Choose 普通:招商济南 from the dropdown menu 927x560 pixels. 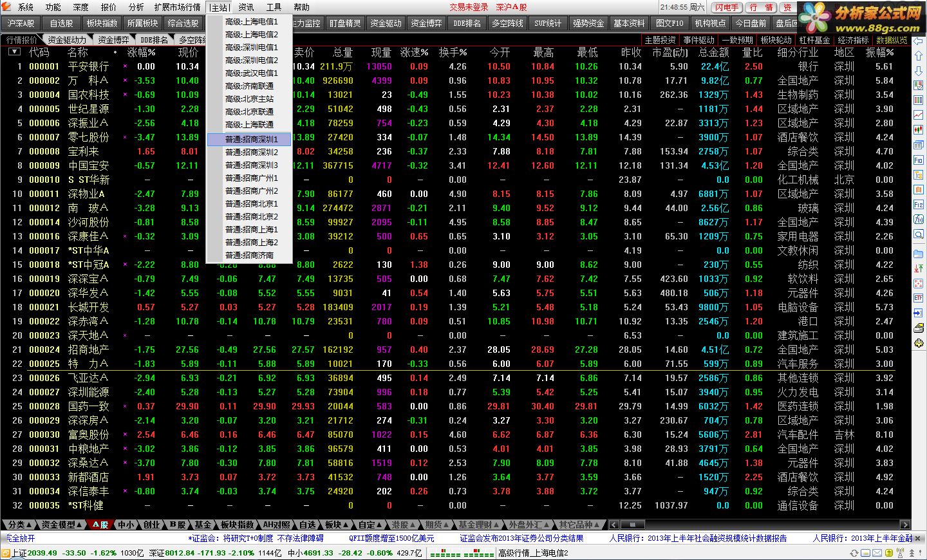tap(250, 255)
